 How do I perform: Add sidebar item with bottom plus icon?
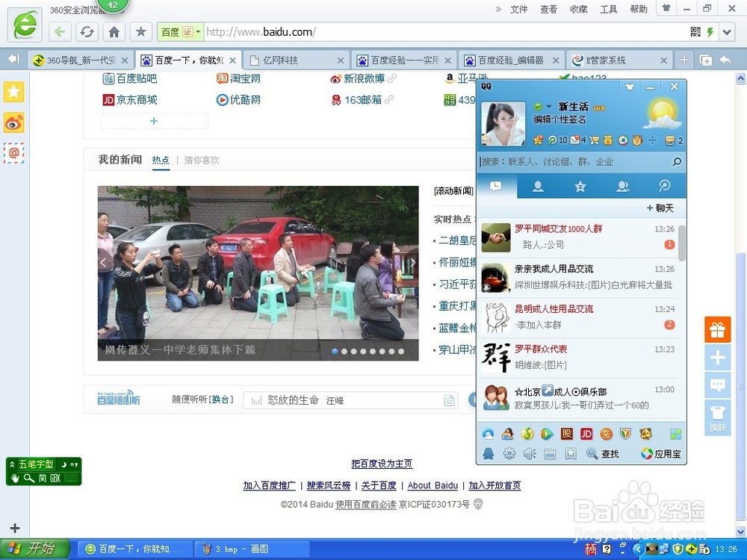click(15, 528)
